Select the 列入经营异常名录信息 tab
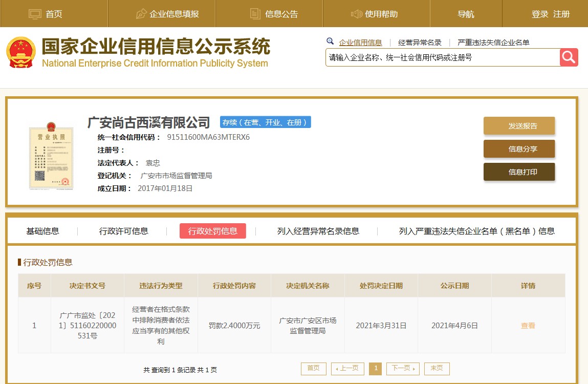 (x=318, y=231)
